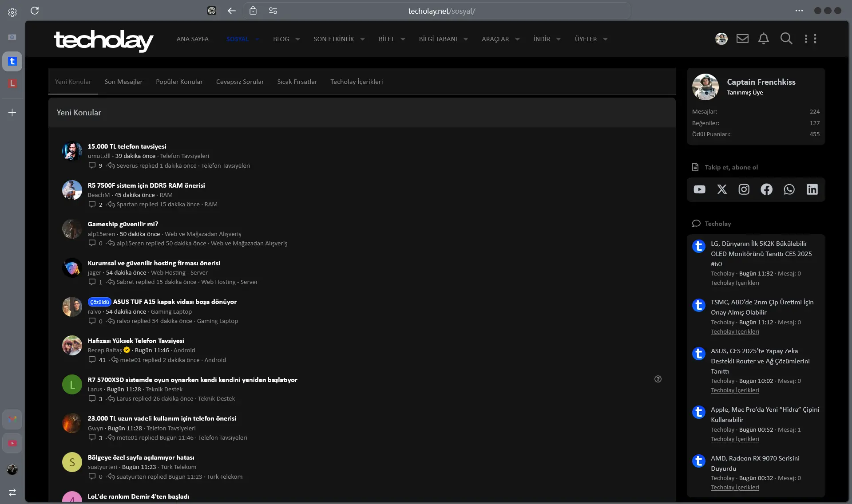Open Techolay Facebook icon
The height and width of the screenshot is (504, 852).
click(767, 189)
